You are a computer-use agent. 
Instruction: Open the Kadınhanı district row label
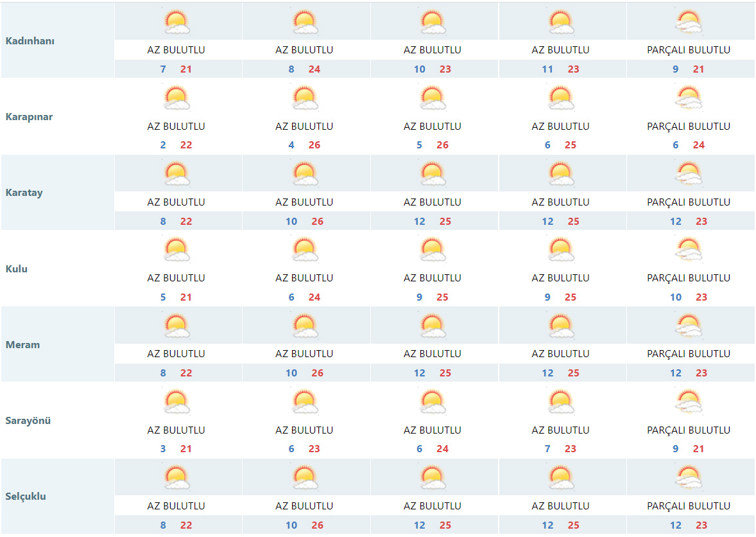[30, 40]
